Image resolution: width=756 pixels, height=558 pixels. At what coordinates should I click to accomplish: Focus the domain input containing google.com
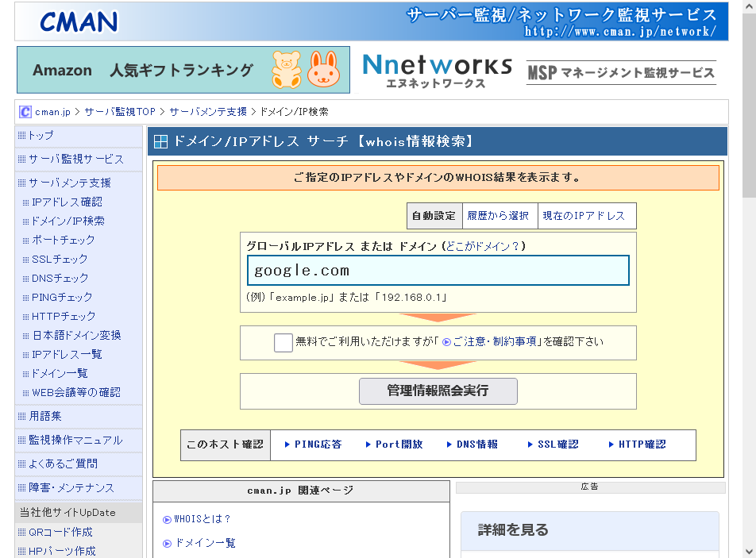click(438, 271)
